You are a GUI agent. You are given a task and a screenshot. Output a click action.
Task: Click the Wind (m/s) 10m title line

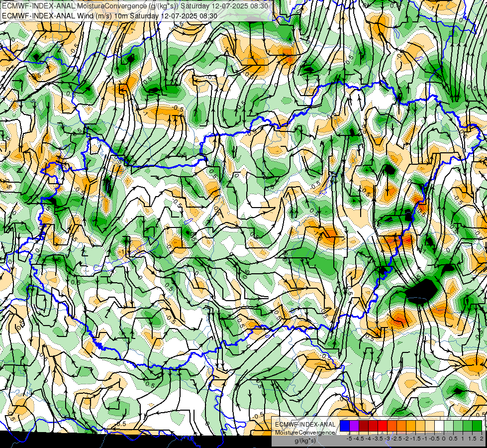click(x=109, y=16)
